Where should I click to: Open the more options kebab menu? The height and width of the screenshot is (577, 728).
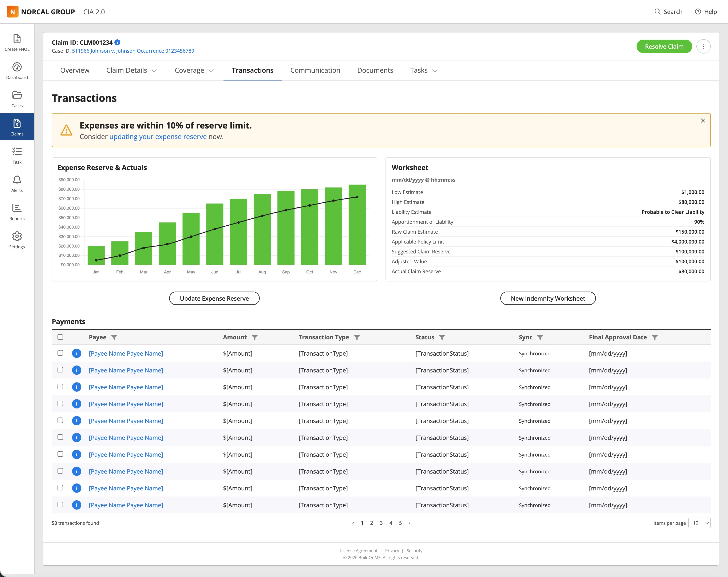pyautogui.click(x=703, y=47)
